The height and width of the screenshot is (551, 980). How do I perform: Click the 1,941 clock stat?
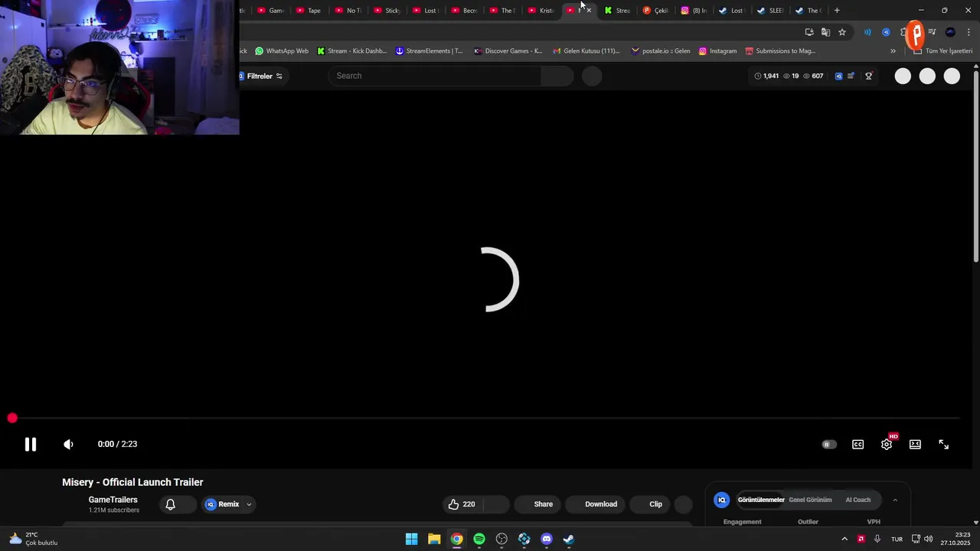click(x=766, y=76)
